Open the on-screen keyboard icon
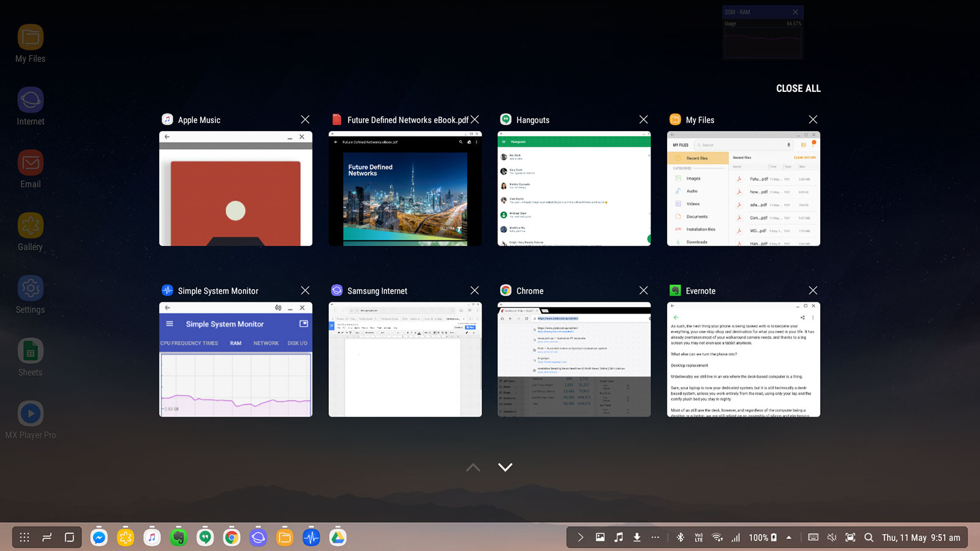Viewport: 980px width, 551px height. [x=813, y=538]
